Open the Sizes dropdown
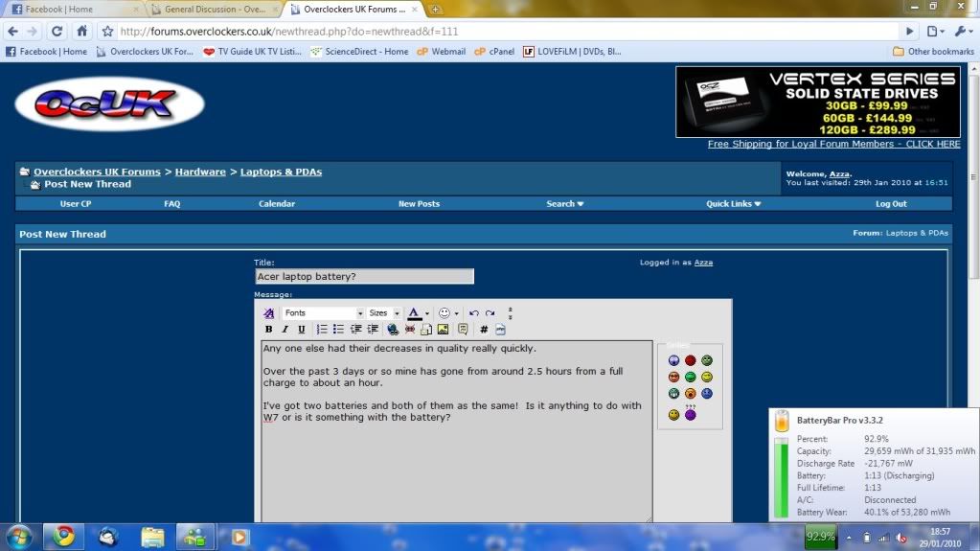This screenshot has width=980, height=551. pyautogui.click(x=384, y=313)
